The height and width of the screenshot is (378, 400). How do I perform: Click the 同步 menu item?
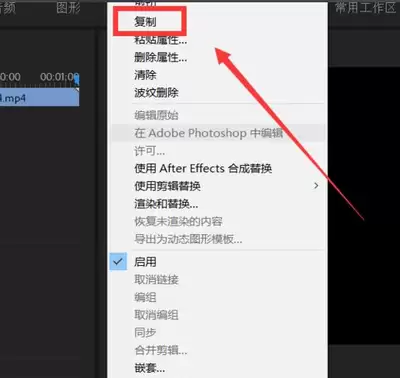(x=145, y=332)
